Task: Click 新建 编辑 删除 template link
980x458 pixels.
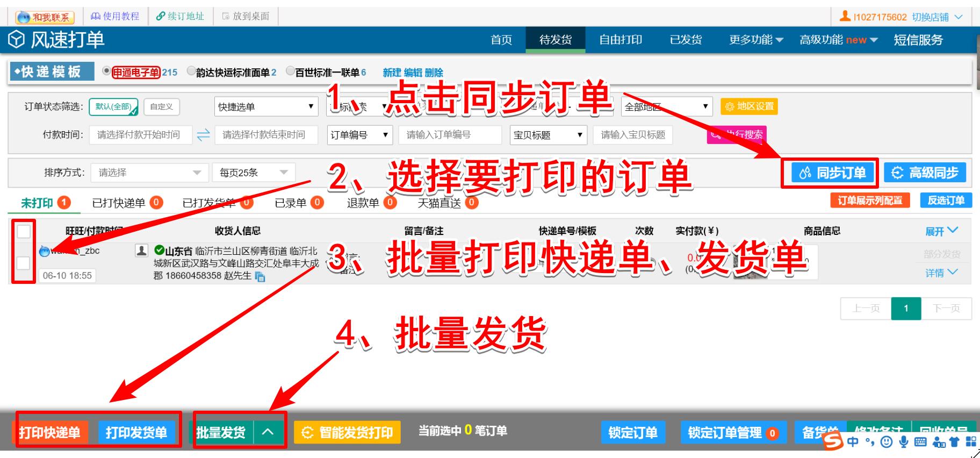Action: 413,73
